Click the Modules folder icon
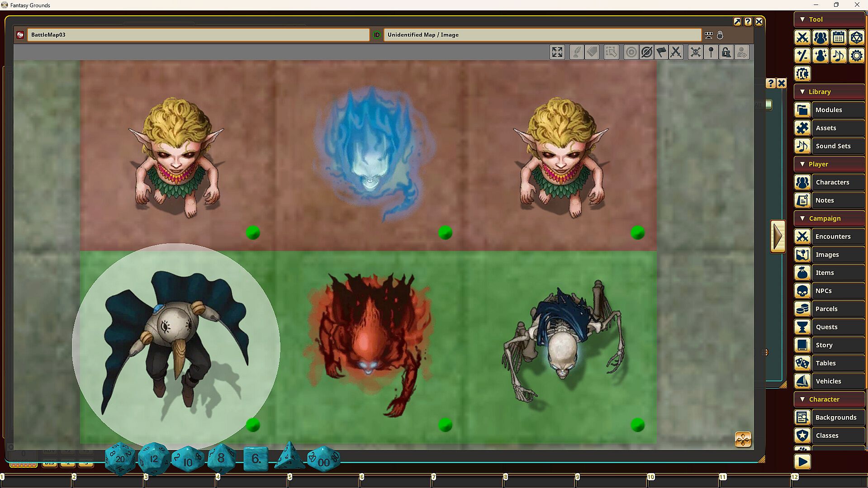 click(x=802, y=110)
